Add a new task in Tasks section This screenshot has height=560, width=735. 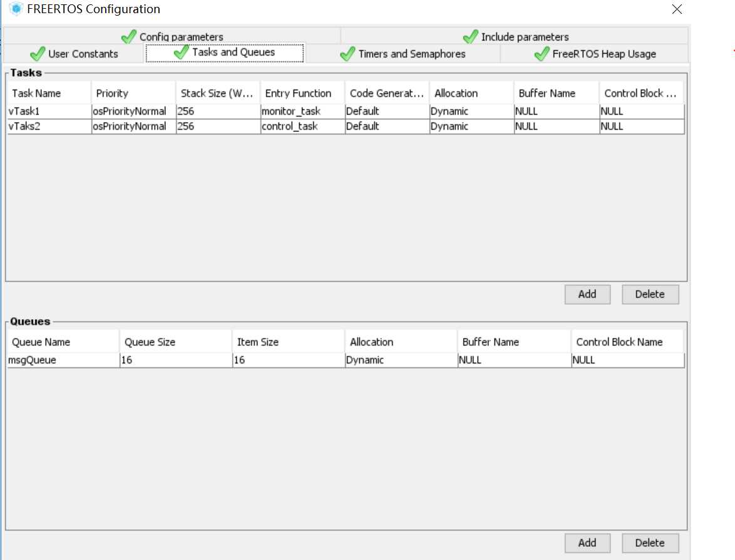pyautogui.click(x=587, y=294)
